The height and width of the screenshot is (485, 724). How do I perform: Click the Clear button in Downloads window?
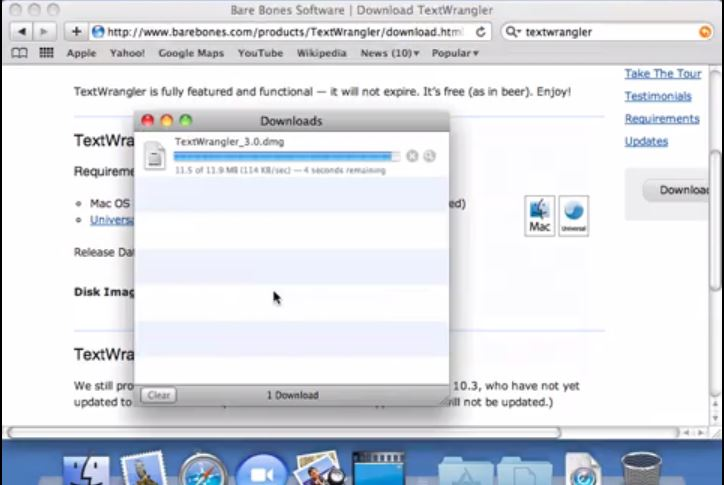(158, 395)
